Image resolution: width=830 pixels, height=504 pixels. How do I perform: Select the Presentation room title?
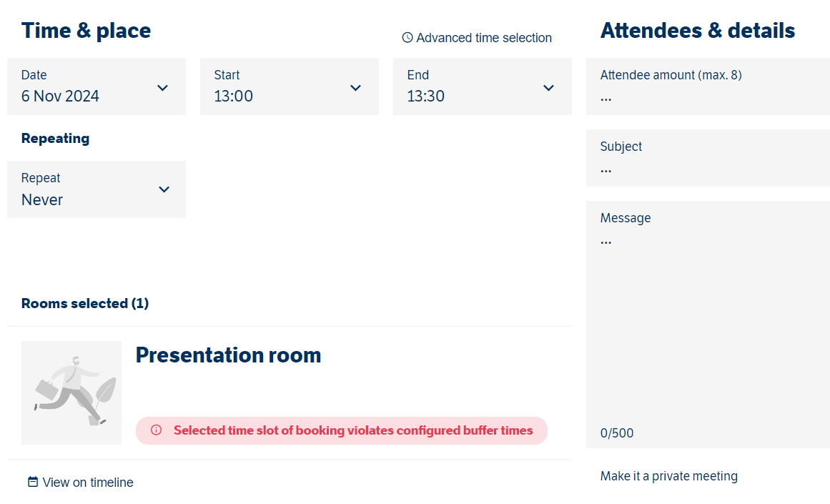(x=228, y=355)
